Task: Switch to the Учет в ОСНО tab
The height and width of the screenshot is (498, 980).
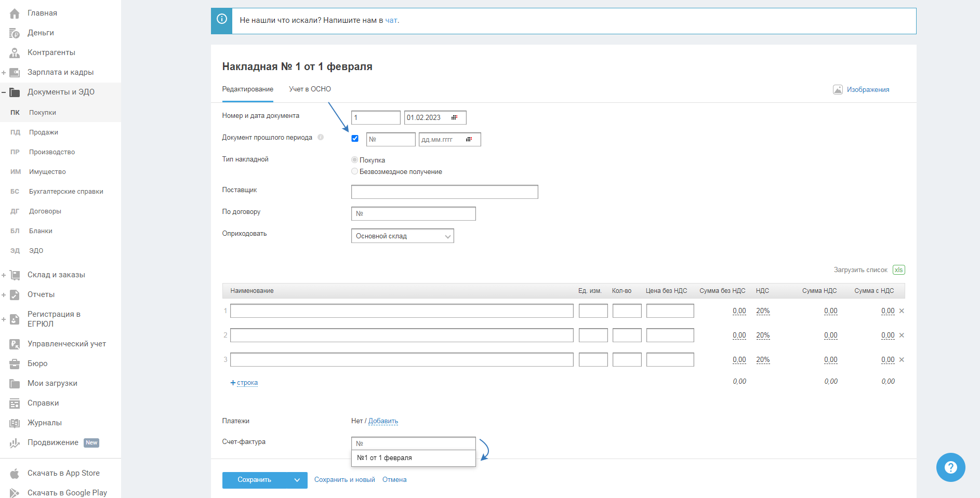Action: (x=310, y=89)
